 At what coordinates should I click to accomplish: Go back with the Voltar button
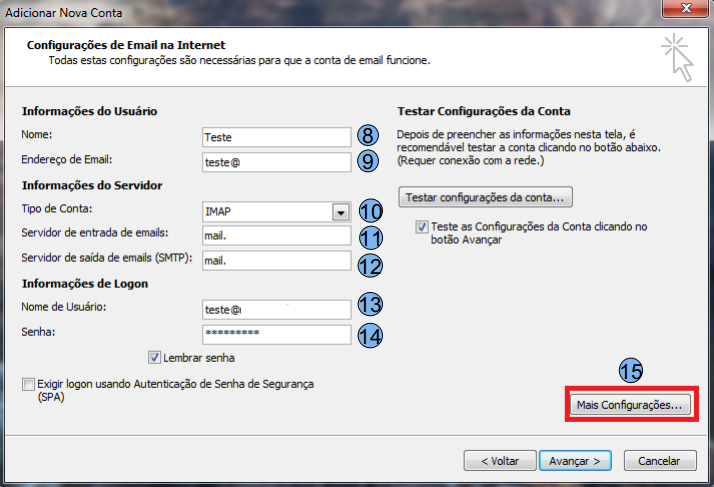(x=493, y=461)
